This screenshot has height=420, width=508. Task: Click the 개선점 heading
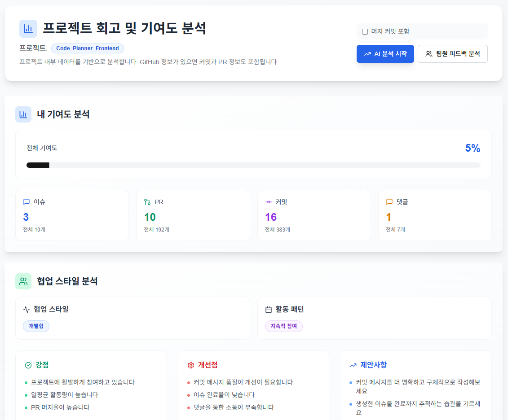pyautogui.click(x=208, y=365)
